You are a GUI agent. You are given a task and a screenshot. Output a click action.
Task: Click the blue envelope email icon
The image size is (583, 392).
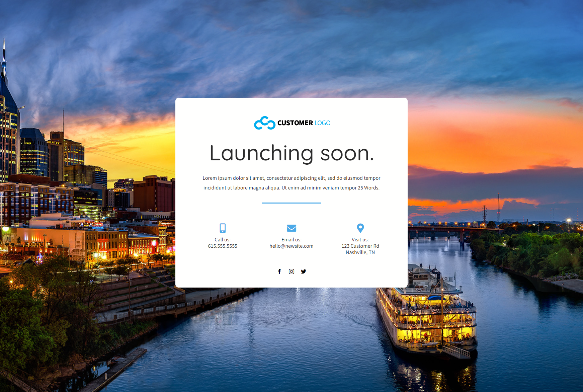coord(291,228)
